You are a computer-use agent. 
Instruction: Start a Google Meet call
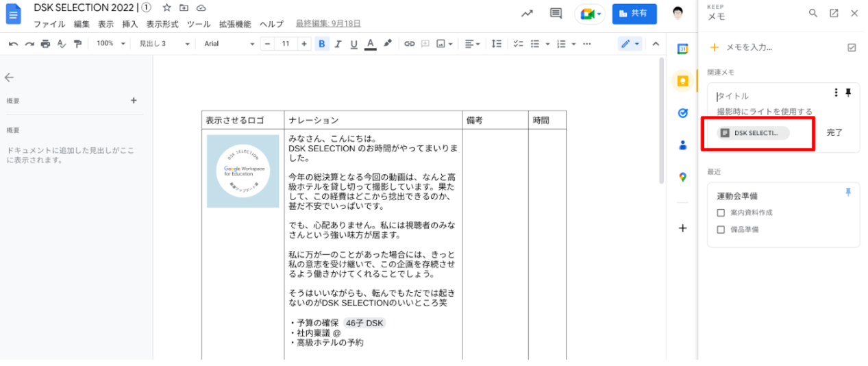click(x=589, y=14)
